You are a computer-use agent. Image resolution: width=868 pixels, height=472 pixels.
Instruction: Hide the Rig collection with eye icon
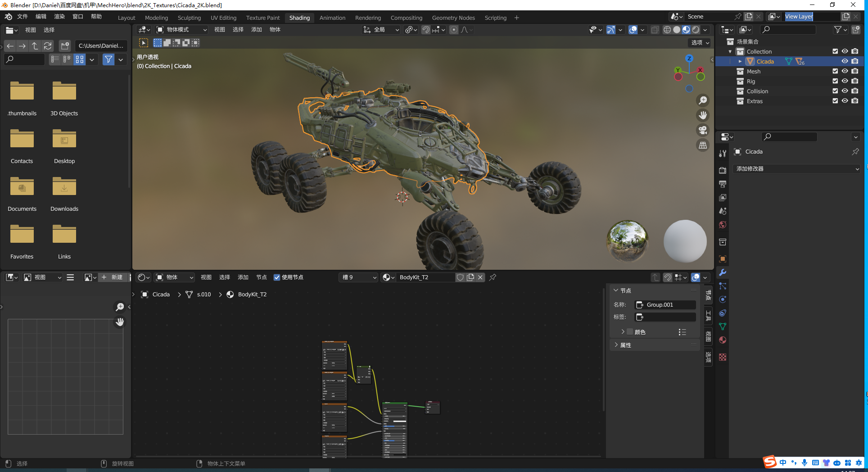pyautogui.click(x=845, y=82)
